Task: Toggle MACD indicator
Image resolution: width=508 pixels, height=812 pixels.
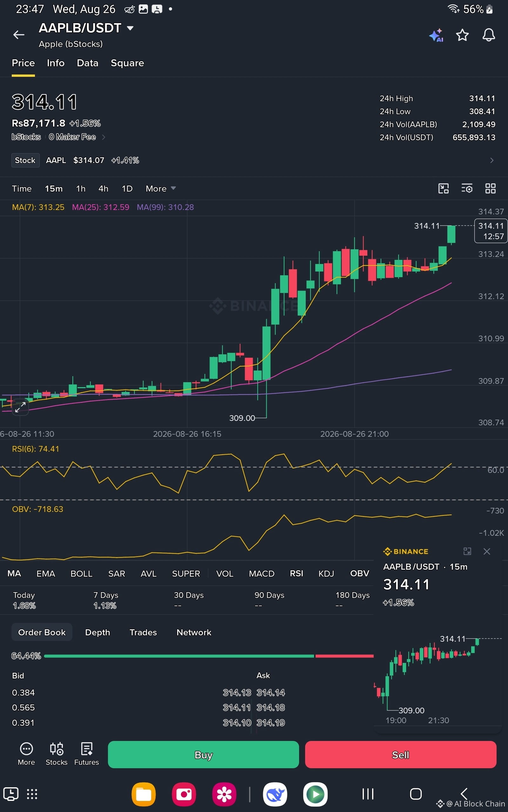Action: pyautogui.click(x=261, y=573)
